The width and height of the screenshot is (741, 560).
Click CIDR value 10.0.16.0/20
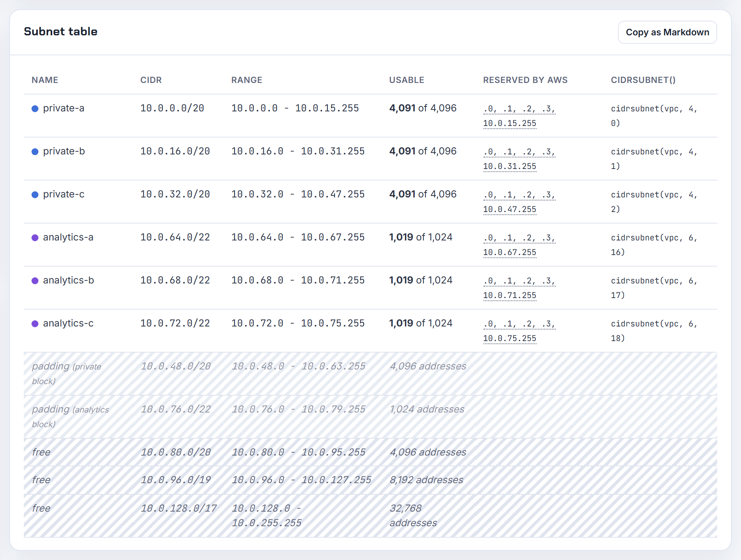pos(175,151)
